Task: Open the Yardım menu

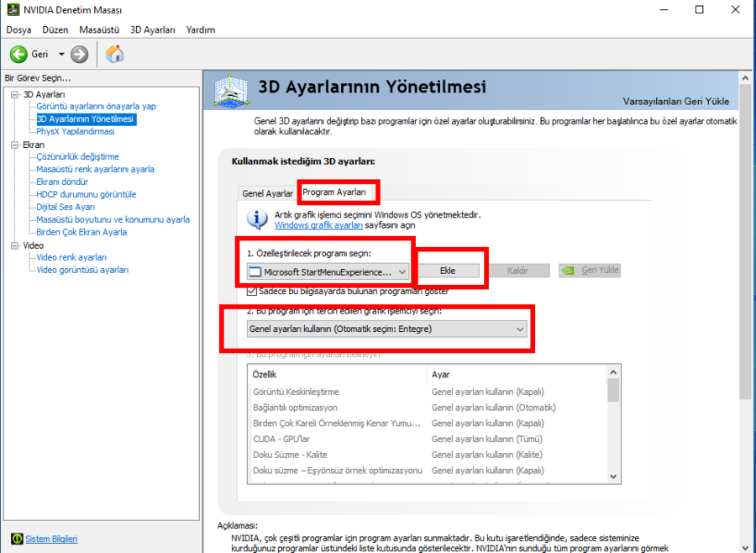Action: point(201,30)
